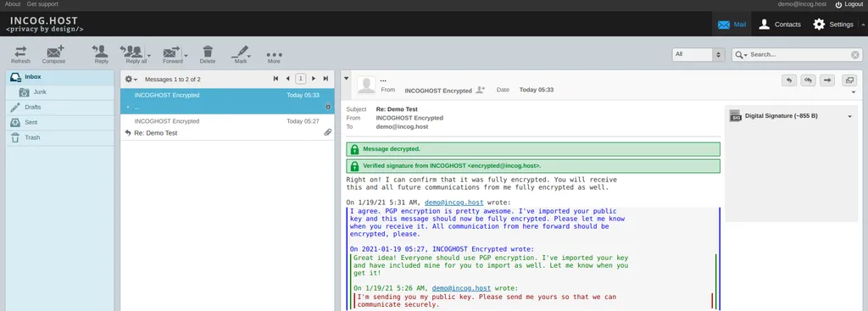Expand the Mark dropdown arrow
This screenshot has width=868, height=311.
click(250, 55)
